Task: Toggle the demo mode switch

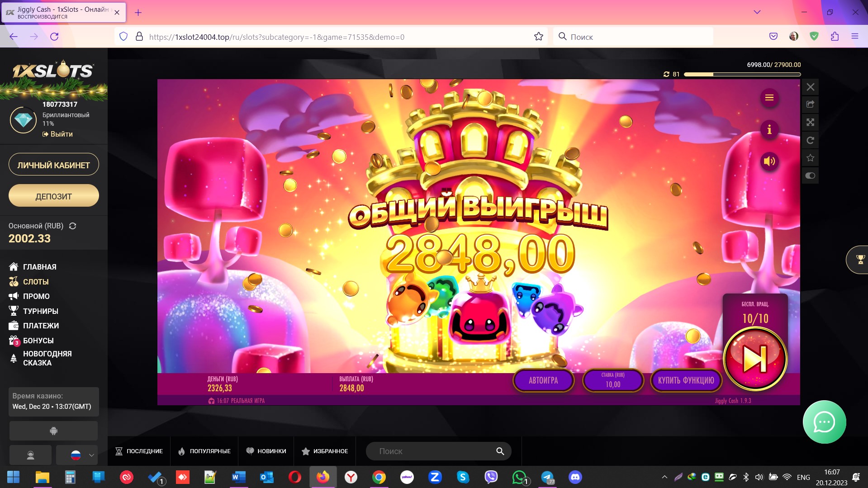Action: pos(810,175)
